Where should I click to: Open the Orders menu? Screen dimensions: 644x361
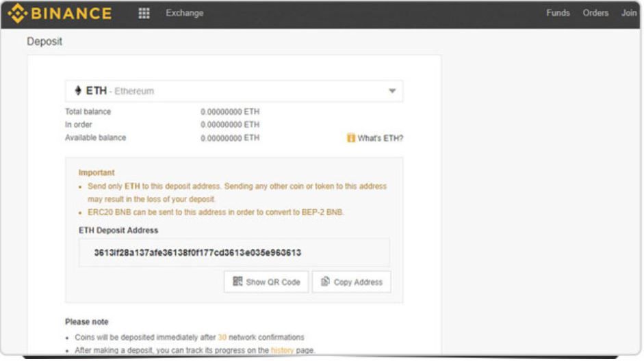click(x=595, y=13)
